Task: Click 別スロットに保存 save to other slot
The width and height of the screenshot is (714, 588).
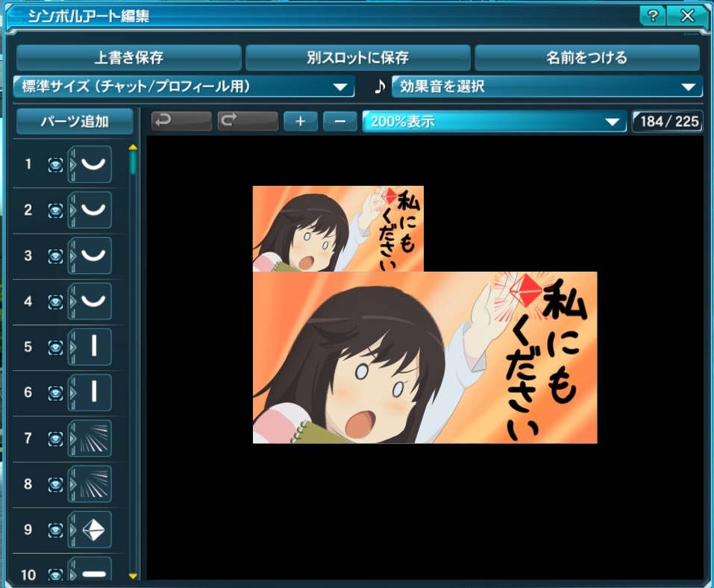Action: (358, 57)
